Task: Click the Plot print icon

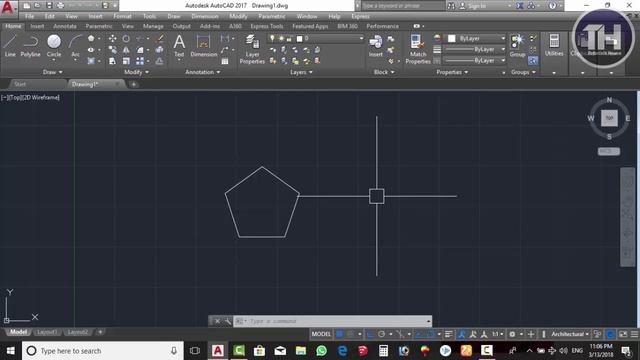Action: tap(61, 6)
